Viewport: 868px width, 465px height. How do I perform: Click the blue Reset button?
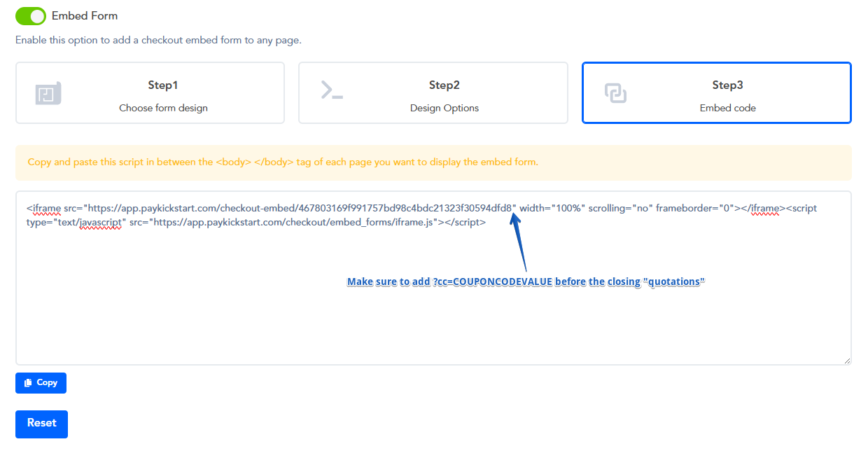(x=41, y=424)
